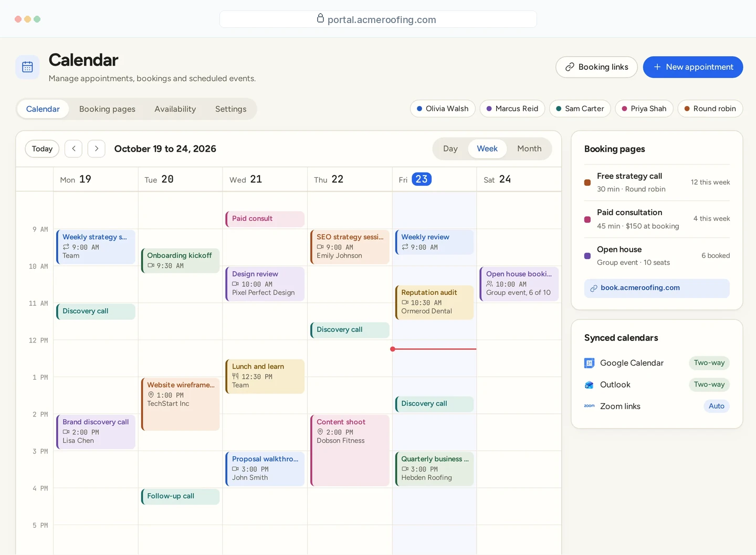Open the Quarterly business event on Friday
The image size is (756, 555).
pyautogui.click(x=434, y=469)
